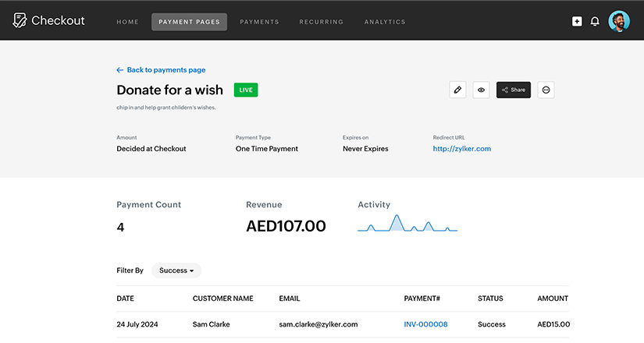Expand the Success filter dropdown
The width and height of the screenshot is (644, 343).
pos(176,271)
